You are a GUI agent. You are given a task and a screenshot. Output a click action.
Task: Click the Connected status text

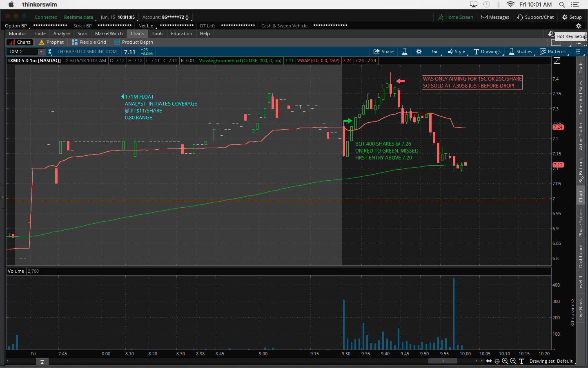tap(46, 17)
